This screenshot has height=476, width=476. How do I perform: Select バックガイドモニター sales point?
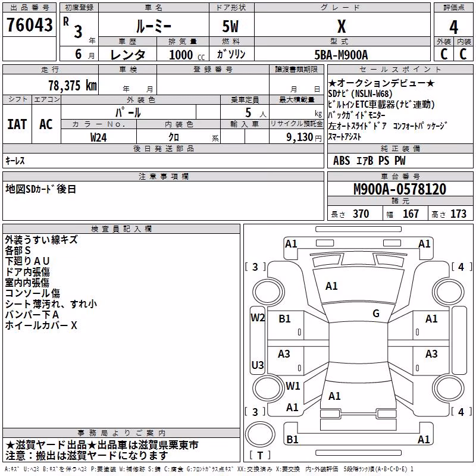tap(356, 115)
